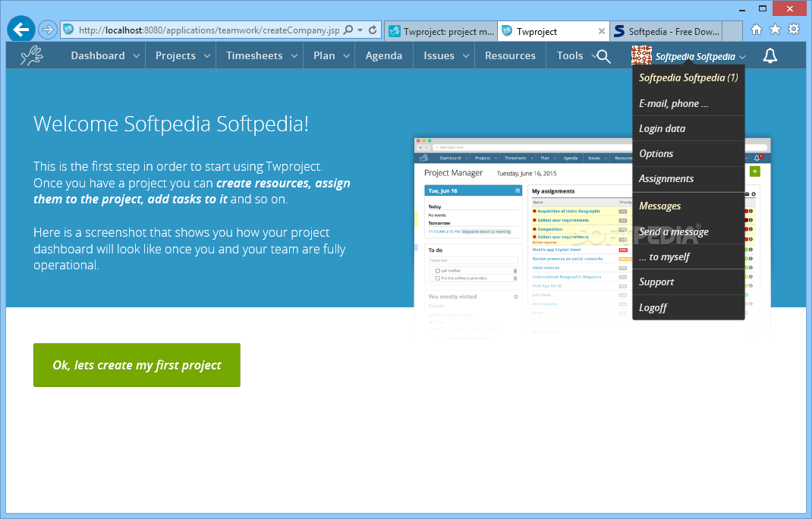Viewport: 812px width, 519px height.
Task: Click the Twproject hand logo icon
Action: [x=32, y=55]
